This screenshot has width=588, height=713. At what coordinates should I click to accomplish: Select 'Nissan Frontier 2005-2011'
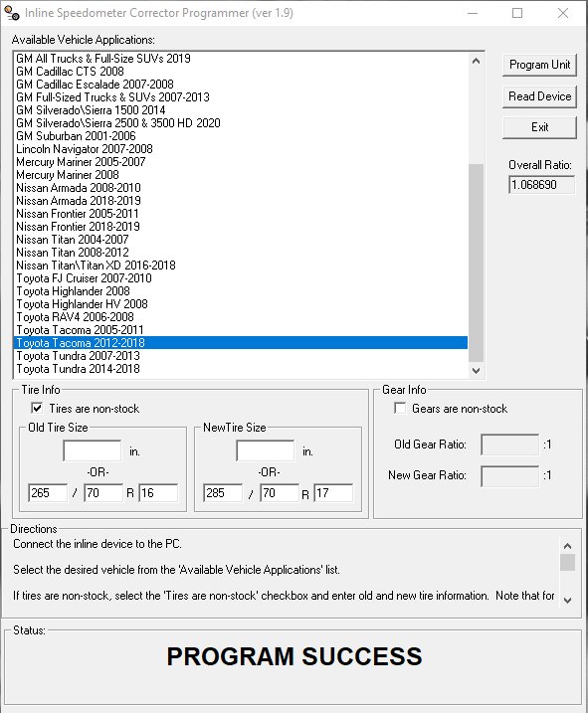pyautogui.click(x=241, y=214)
